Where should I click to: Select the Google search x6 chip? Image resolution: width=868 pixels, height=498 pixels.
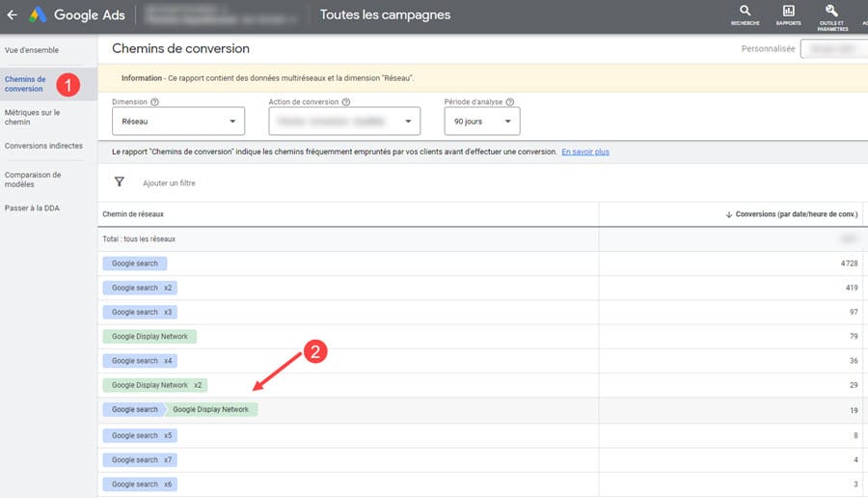[x=140, y=484]
